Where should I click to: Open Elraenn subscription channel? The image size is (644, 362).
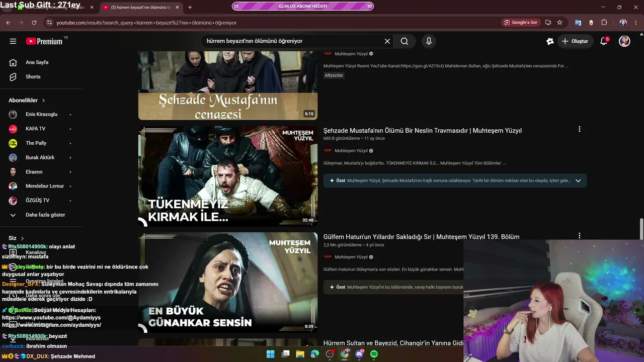tap(41, 172)
